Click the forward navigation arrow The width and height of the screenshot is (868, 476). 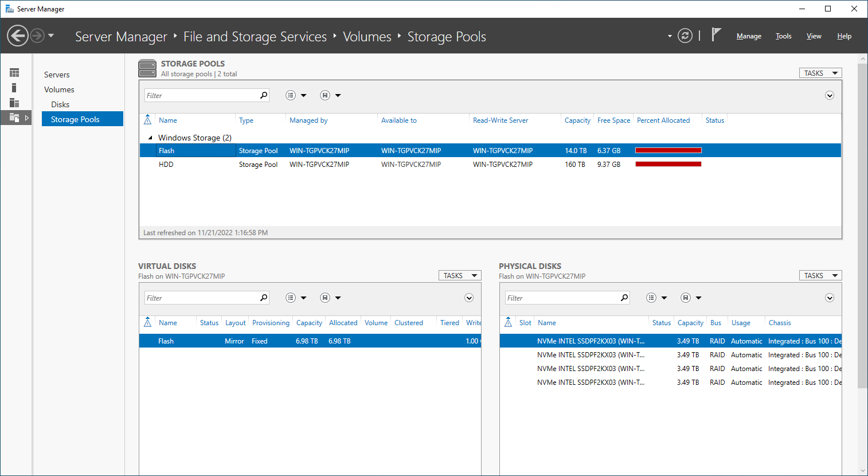(x=37, y=36)
